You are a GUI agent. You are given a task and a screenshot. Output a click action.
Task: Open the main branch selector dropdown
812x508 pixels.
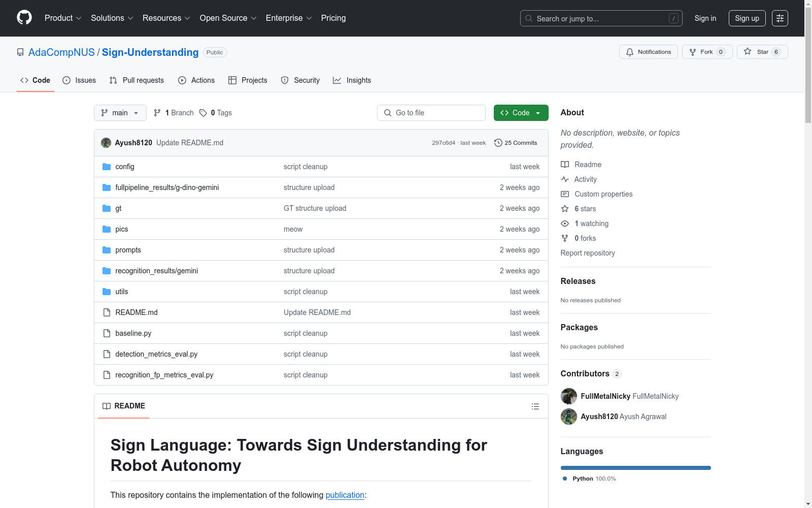pyautogui.click(x=120, y=113)
